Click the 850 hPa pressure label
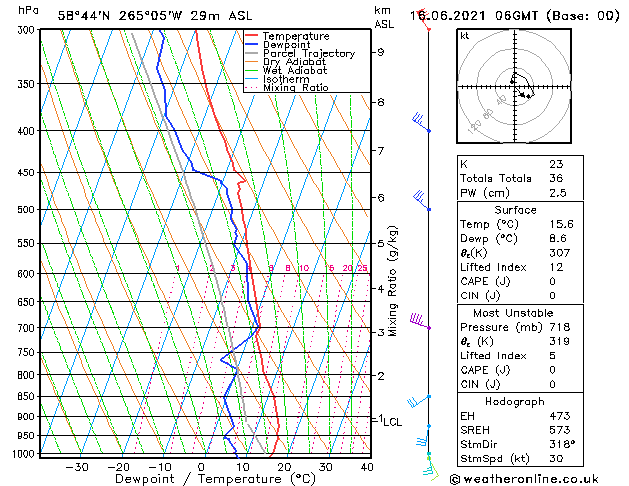 click(28, 396)
